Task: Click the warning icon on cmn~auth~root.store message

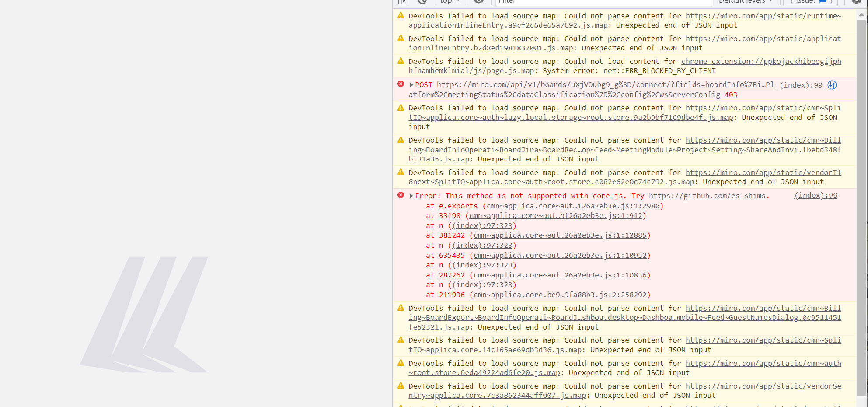Action: click(401, 363)
